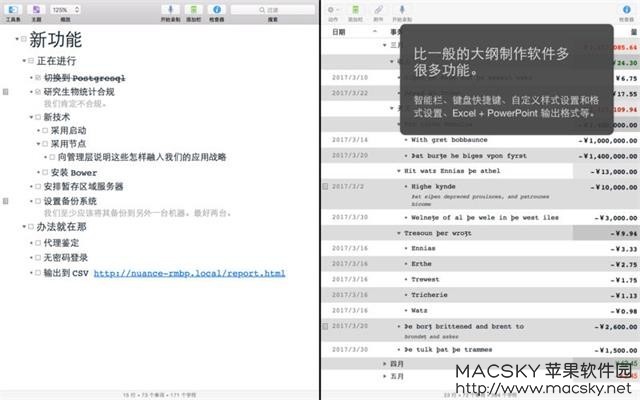Open the nuance-rmbp.local/report.html link
The image size is (640, 400).
[189, 273]
